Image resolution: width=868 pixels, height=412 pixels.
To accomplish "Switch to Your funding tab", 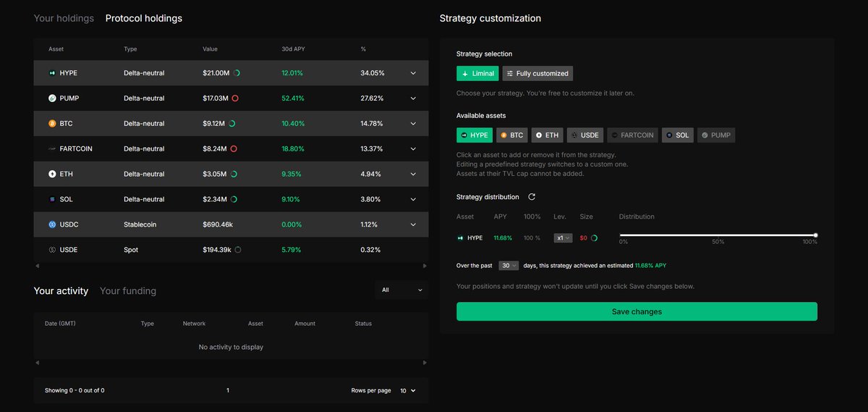I will [128, 291].
